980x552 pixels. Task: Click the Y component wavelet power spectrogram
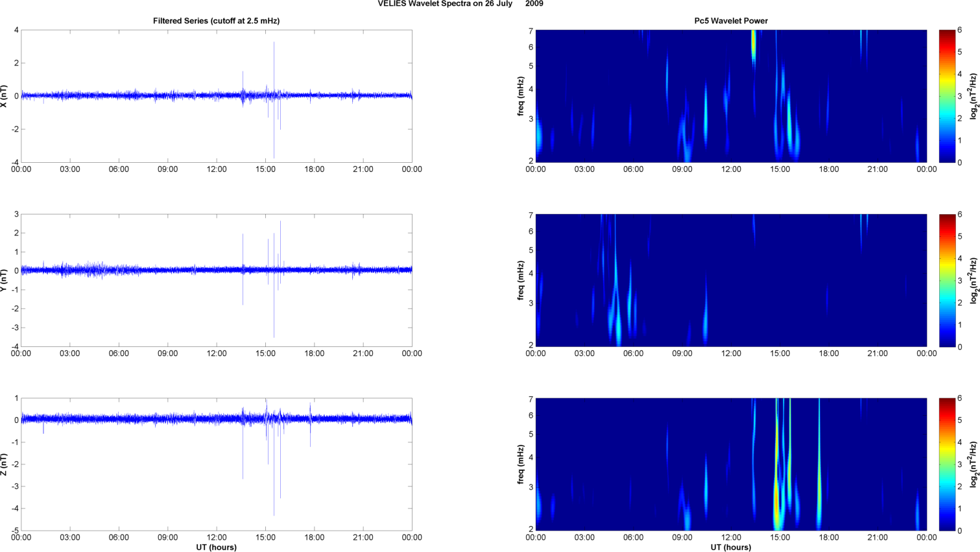coord(731,280)
